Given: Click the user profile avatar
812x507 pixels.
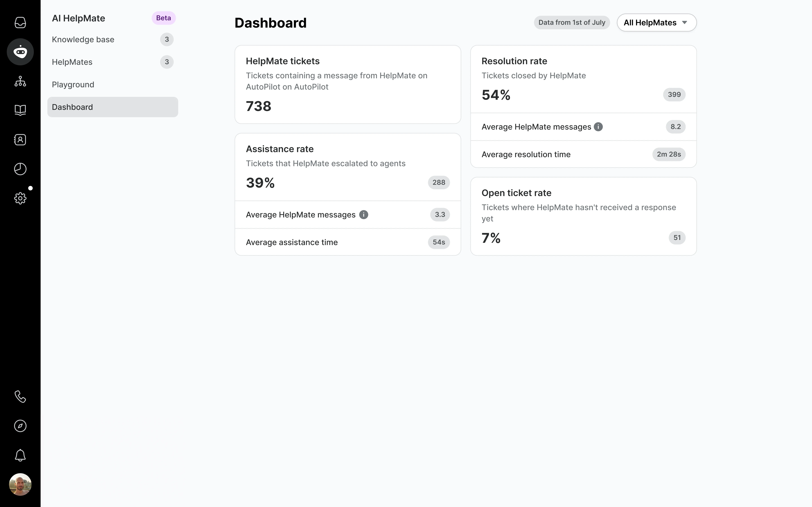Looking at the screenshot, I should [20, 484].
